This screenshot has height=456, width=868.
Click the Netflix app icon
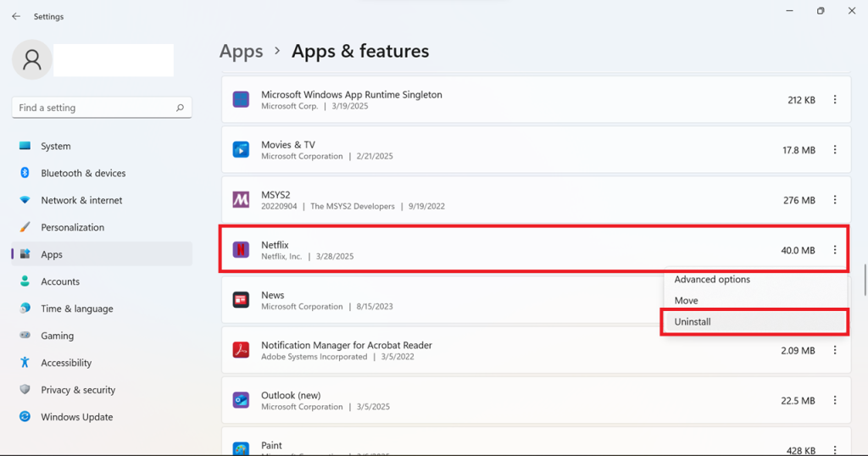(x=241, y=250)
